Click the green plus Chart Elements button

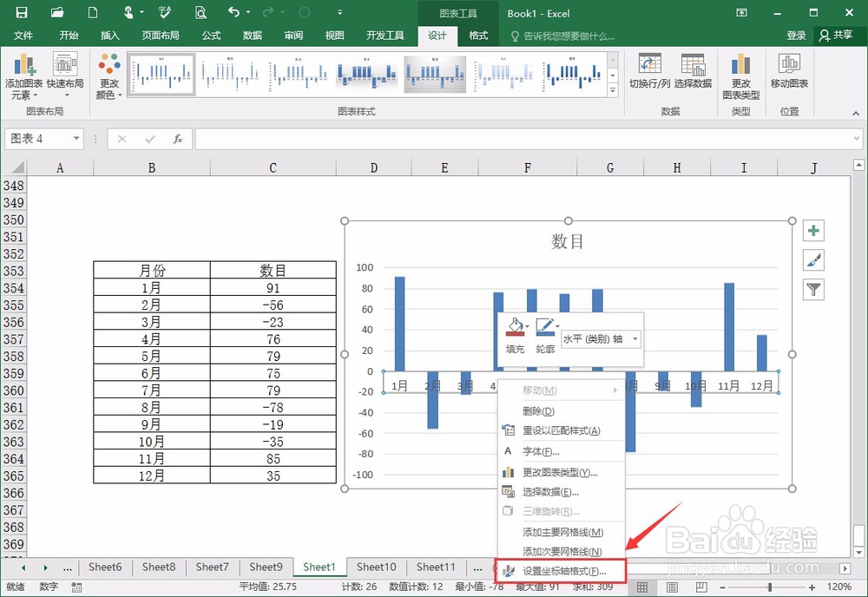coord(813,231)
